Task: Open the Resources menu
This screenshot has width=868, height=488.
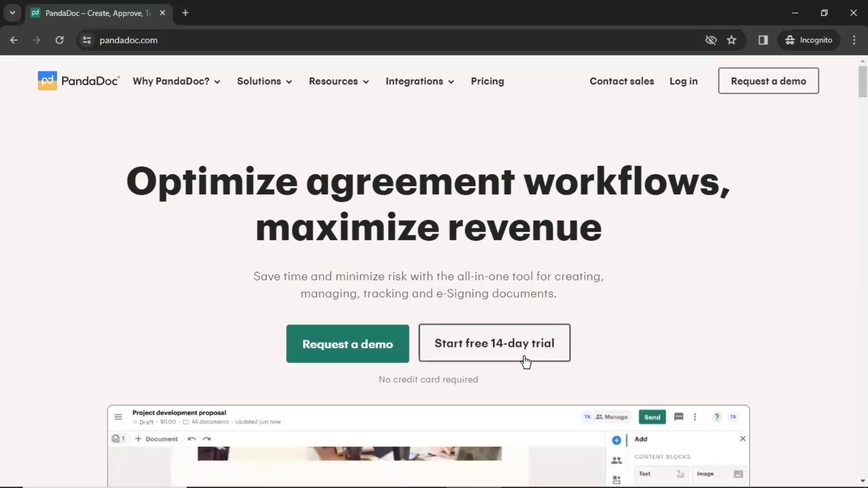Action: (x=339, y=81)
